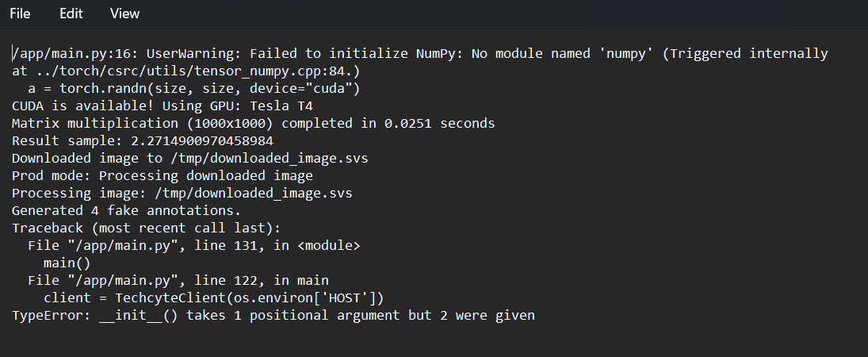Click the Matrix multiplication (1000x1000) line

click(254, 123)
